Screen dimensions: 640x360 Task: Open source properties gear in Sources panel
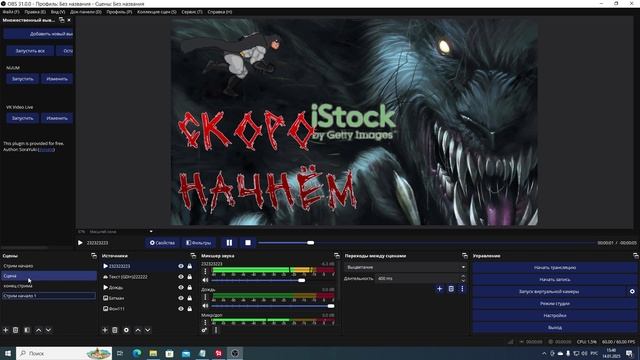(126, 330)
